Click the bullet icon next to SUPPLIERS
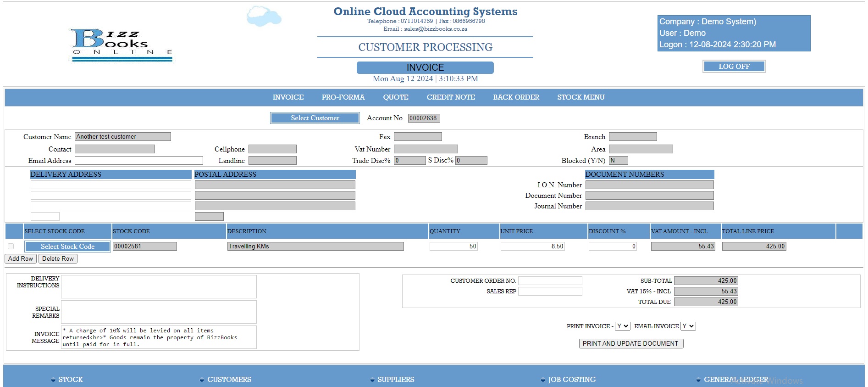868x387 pixels. [x=372, y=380]
